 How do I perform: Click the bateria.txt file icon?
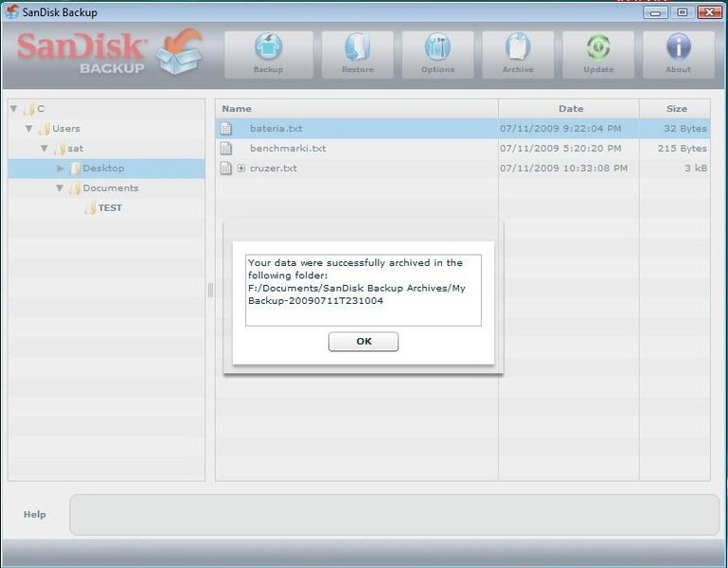tap(226, 128)
